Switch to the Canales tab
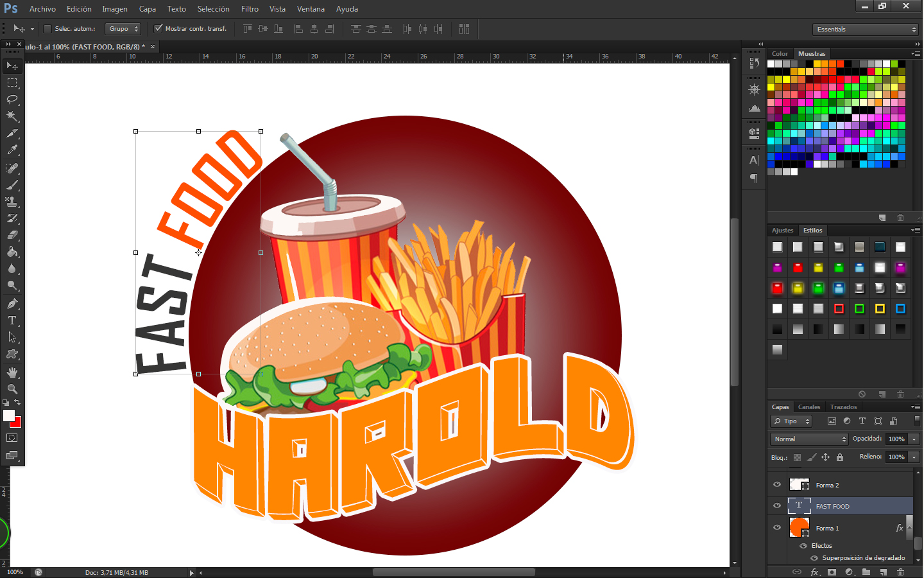 pyautogui.click(x=809, y=407)
